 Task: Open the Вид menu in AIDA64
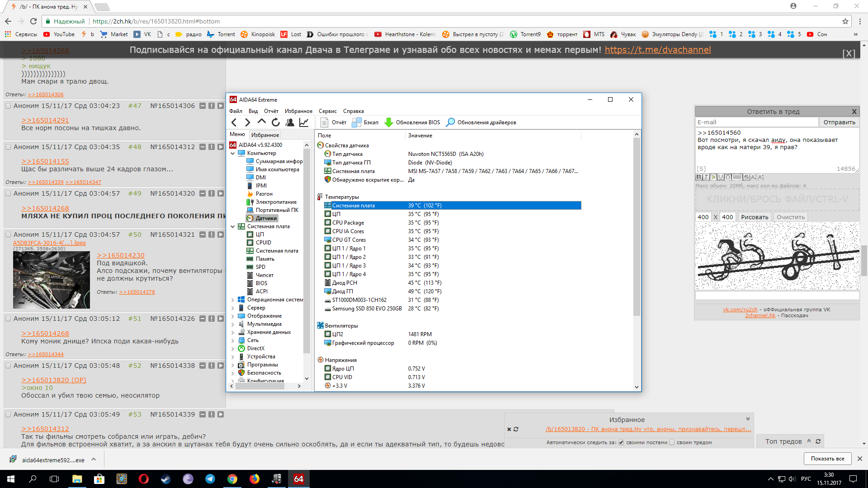[253, 111]
